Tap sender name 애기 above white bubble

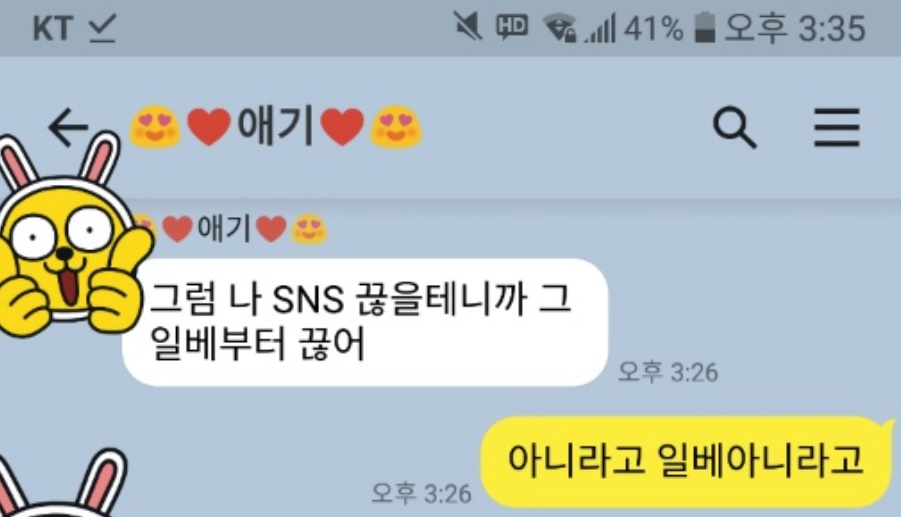pyautogui.click(x=224, y=229)
